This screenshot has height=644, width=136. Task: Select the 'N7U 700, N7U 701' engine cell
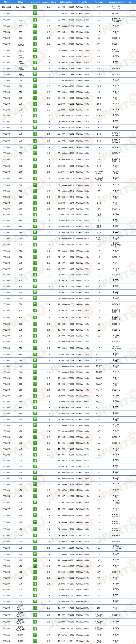[116, 7]
